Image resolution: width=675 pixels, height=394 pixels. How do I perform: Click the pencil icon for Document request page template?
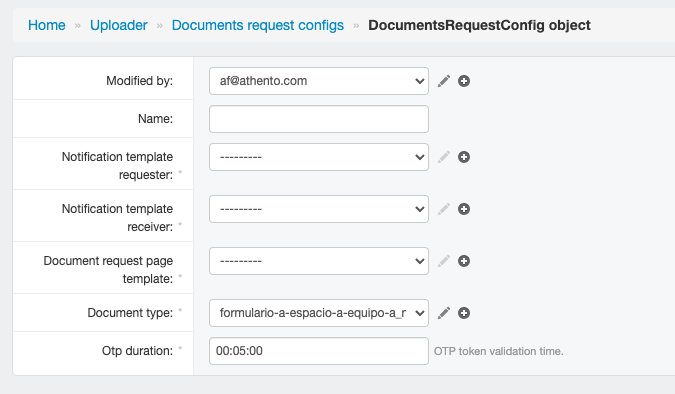[x=444, y=261]
